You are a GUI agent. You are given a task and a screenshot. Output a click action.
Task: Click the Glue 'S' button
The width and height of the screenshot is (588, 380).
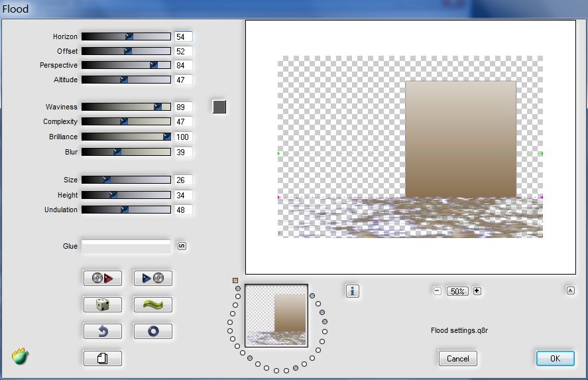[182, 245]
